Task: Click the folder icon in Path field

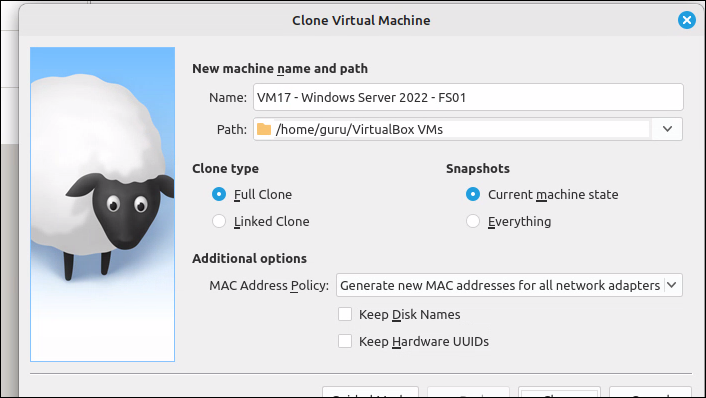Action: pyautogui.click(x=264, y=129)
